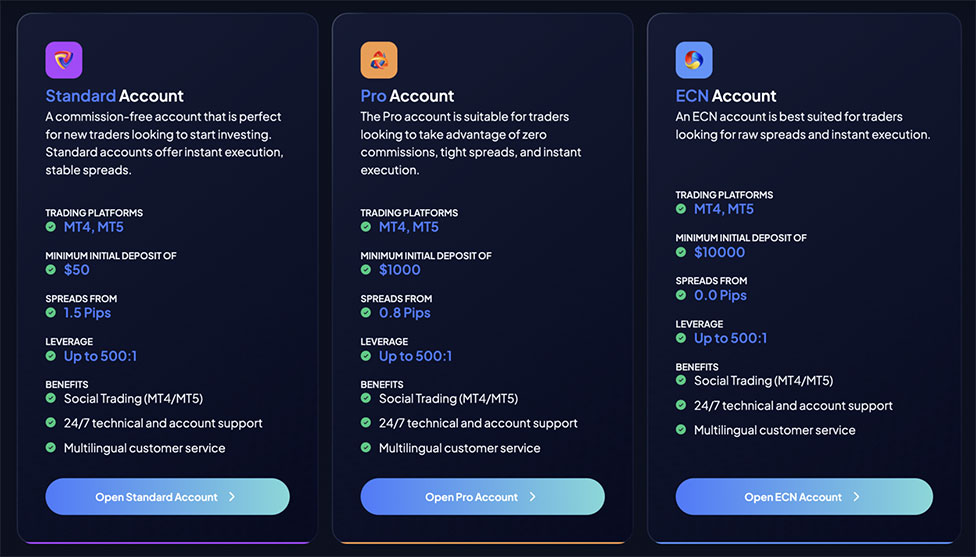This screenshot has height=557, width=976.
Task: Click ECN account's 0.0 Pips spread value
Action: click(x=720, y=295)
